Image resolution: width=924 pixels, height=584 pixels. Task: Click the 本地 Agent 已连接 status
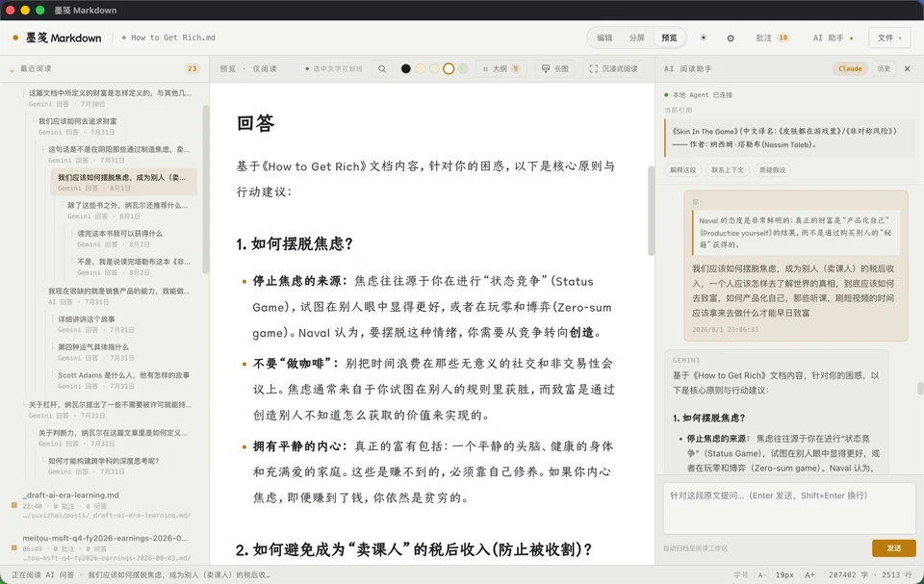pos(699,95)
